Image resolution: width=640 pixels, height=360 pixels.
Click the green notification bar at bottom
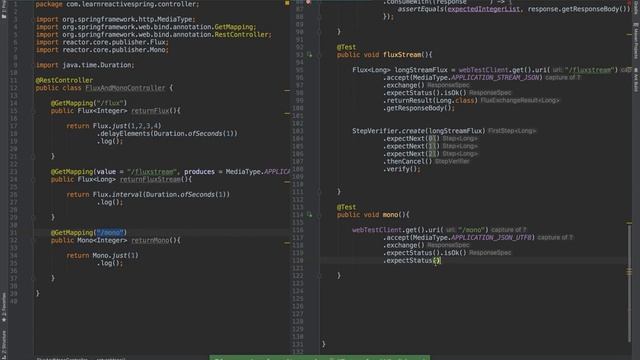[320, 358]
